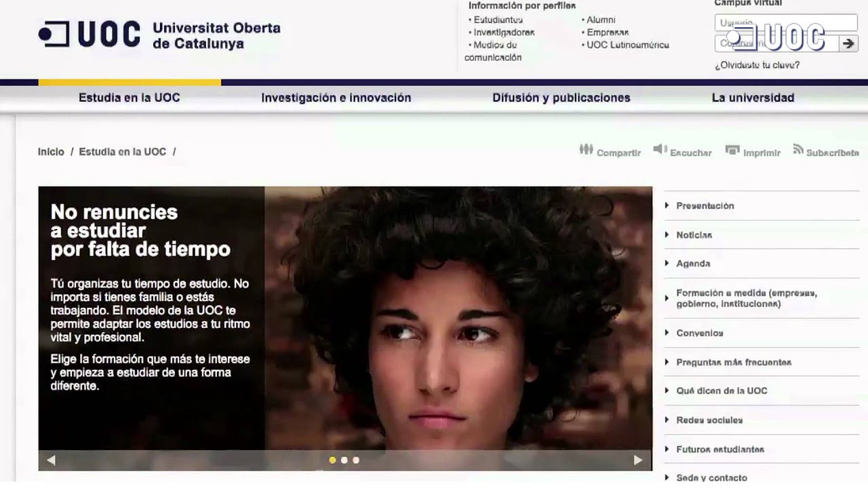Screen dimensions: 868x488
Task: Open Investigación e innovación menu
Action: [336, 98]
